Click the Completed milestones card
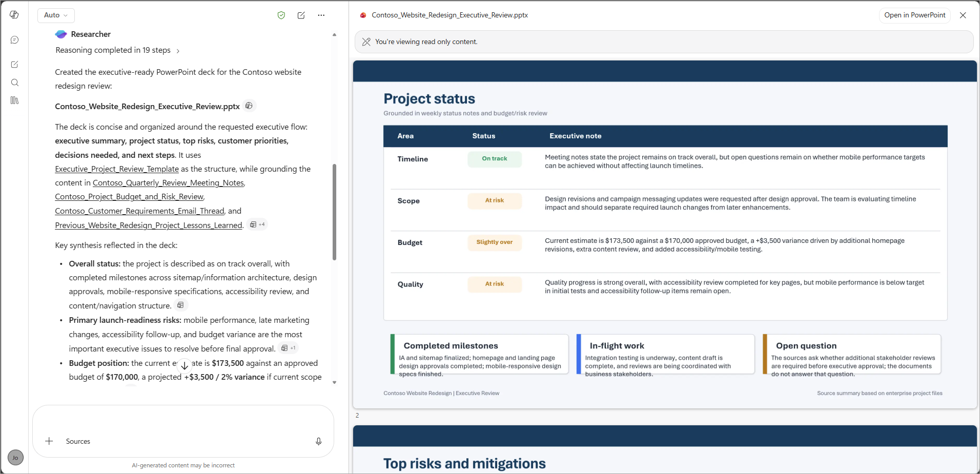This screenshot has height=474, width=980. 480,355
